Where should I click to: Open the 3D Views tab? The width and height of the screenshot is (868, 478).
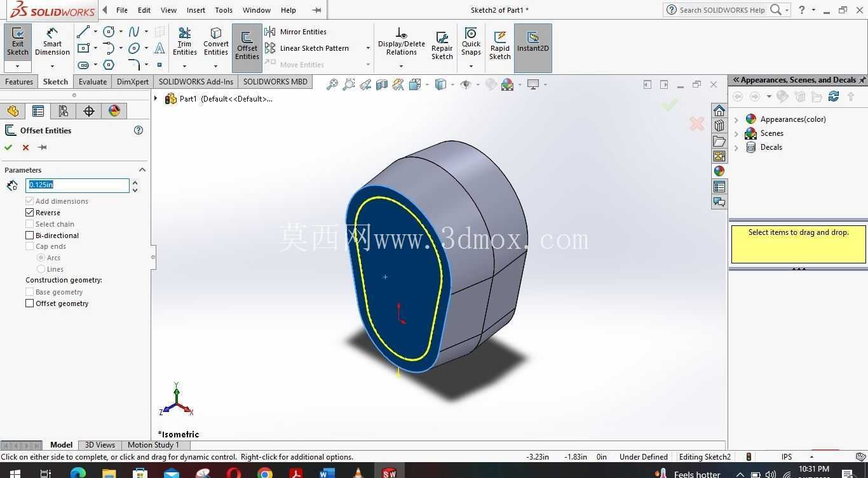pos(100,445)
